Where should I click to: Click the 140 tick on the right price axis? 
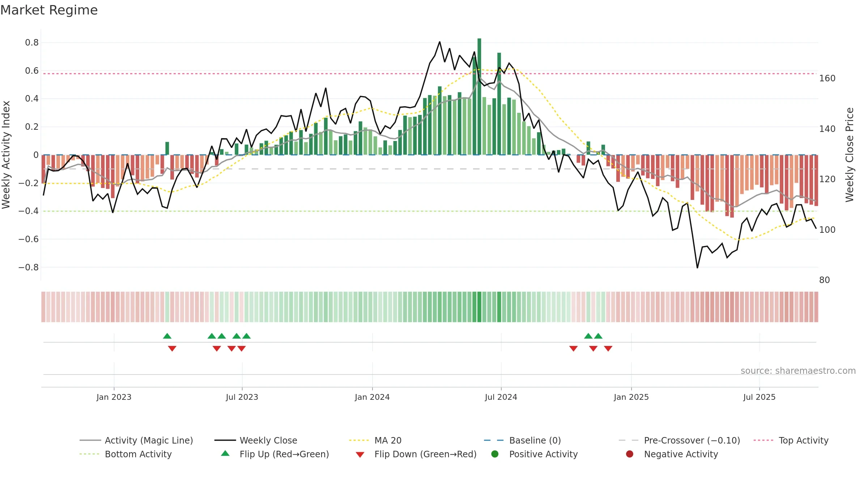click(x=827, y=129)
